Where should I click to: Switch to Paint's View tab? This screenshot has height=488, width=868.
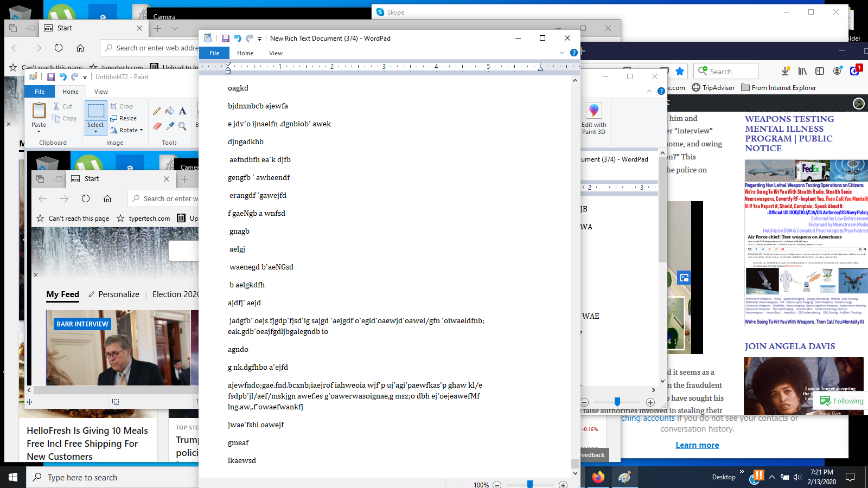click(101, 92)
